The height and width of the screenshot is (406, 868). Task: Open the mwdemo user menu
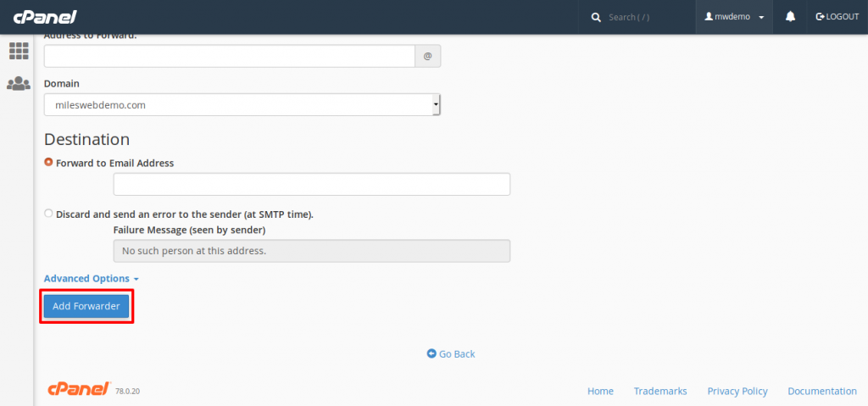coord(734,17)
